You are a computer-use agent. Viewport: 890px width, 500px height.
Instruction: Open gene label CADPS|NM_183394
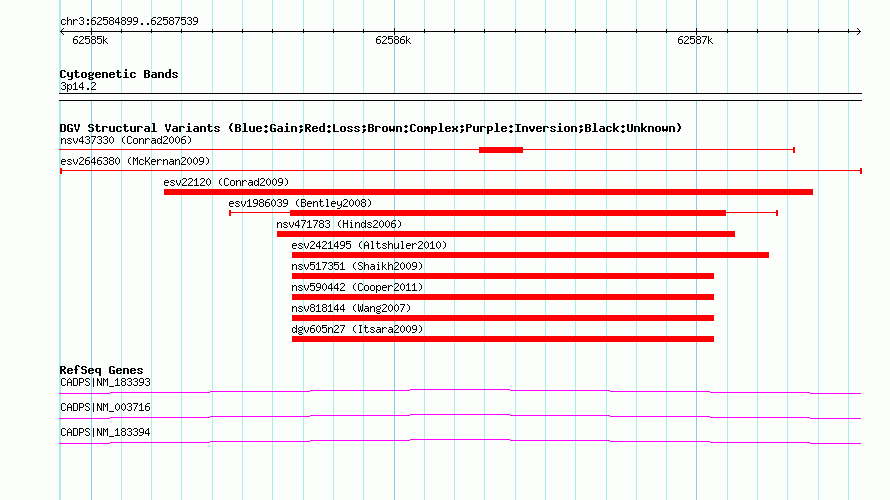[x=105, y=432]
